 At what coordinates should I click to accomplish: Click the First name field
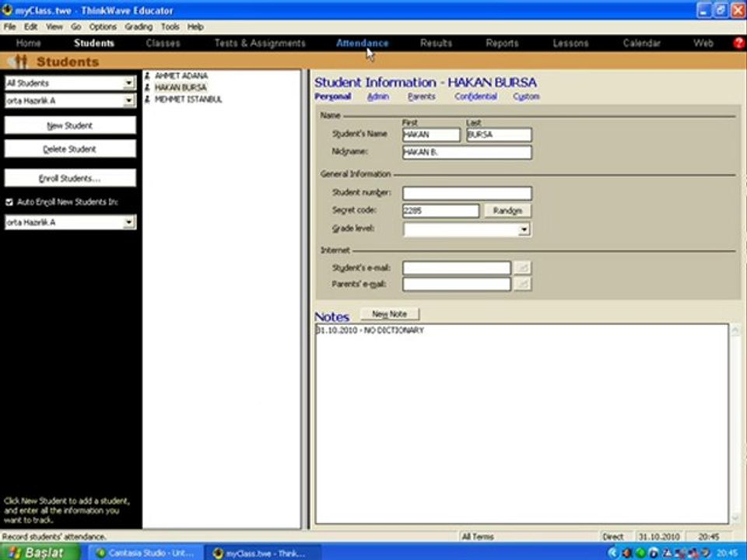tap(431, 135)
